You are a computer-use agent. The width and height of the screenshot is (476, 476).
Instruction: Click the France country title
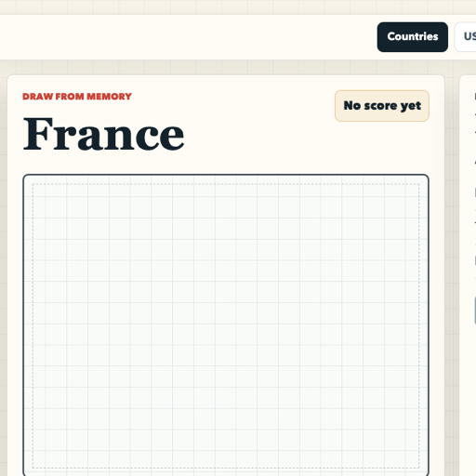[104, 134]
